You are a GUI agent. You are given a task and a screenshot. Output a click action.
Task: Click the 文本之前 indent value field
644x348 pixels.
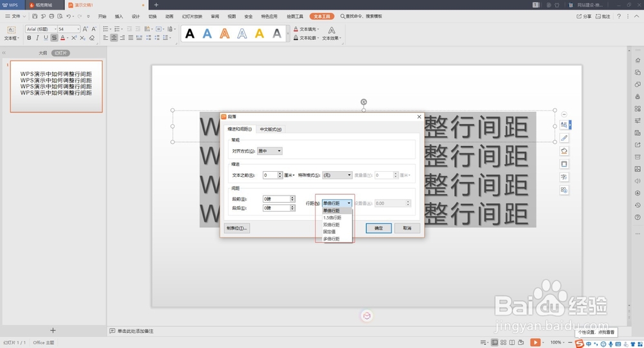point(270,175)
